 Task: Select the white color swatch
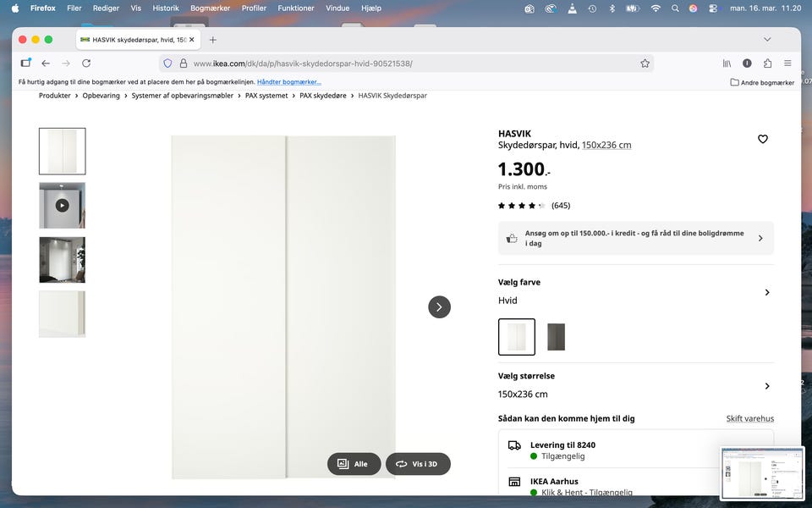516,337
